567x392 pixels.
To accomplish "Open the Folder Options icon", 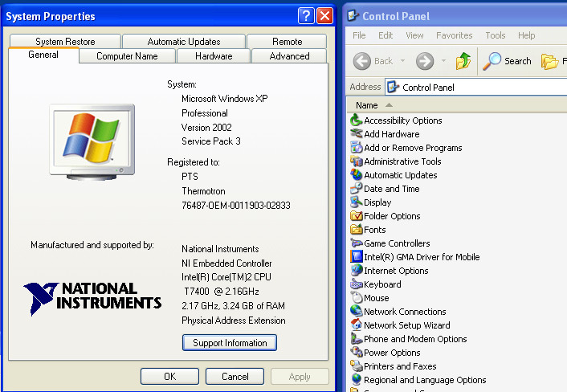I will point(357,216).
